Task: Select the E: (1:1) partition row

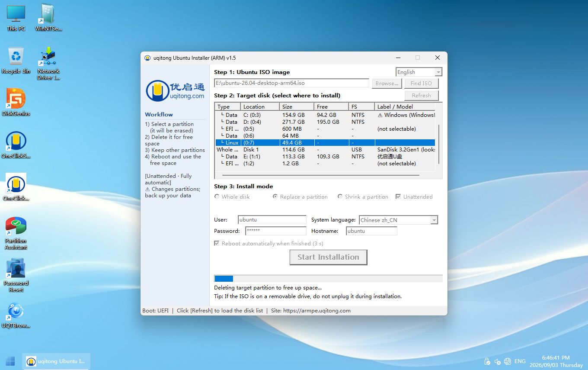Action: pos(325,157)
